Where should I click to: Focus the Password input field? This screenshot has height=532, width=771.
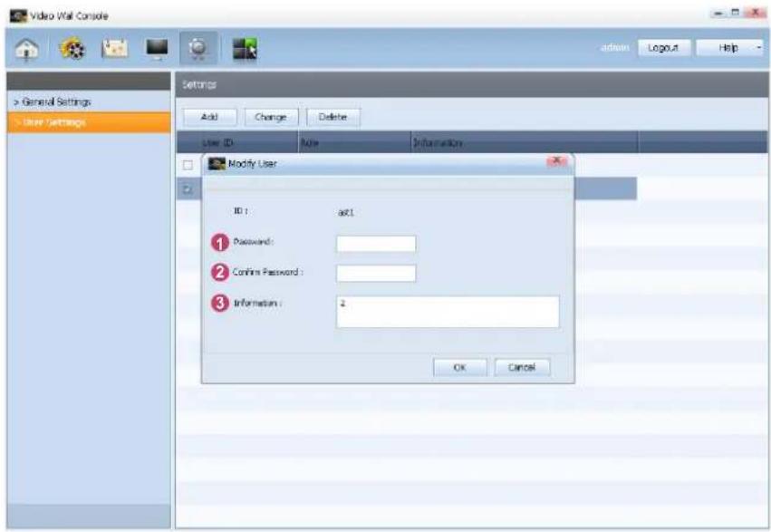[x=376, y=244]
